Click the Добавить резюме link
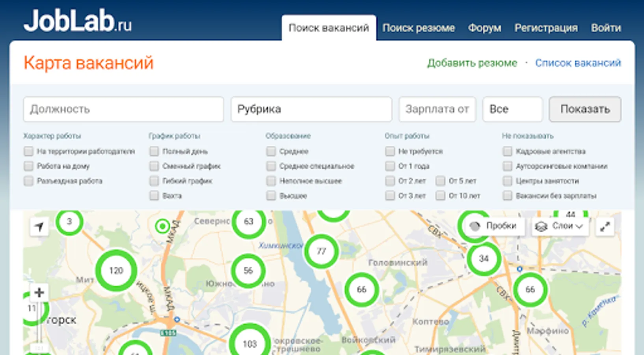 (x=472, y=63)
